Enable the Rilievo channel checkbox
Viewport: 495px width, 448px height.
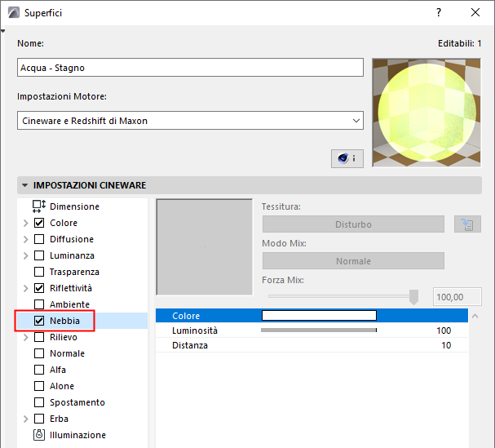pyautogui.click(x=39, y=337)
